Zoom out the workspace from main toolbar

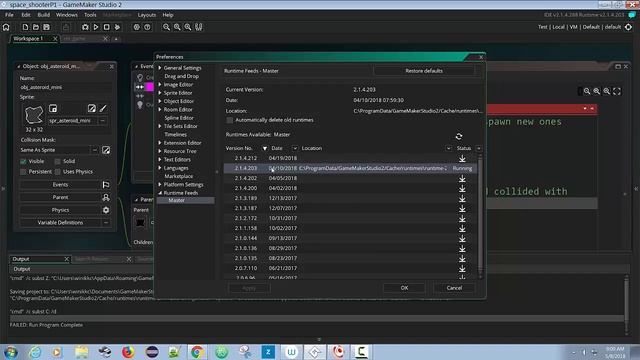tap(166, 27)
